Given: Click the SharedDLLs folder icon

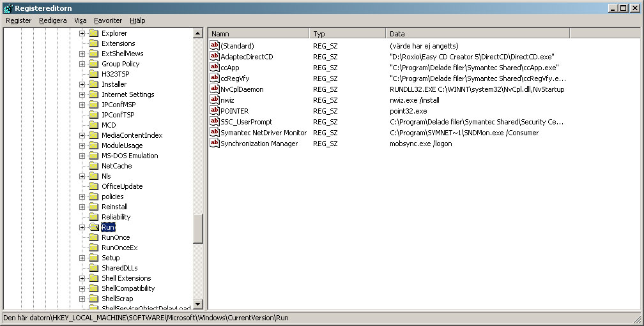Looking at the screenshot, I should [94, 268].
